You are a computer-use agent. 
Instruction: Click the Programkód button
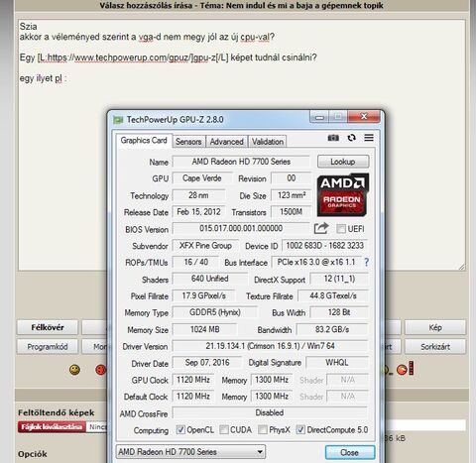(x=48, y=347)
